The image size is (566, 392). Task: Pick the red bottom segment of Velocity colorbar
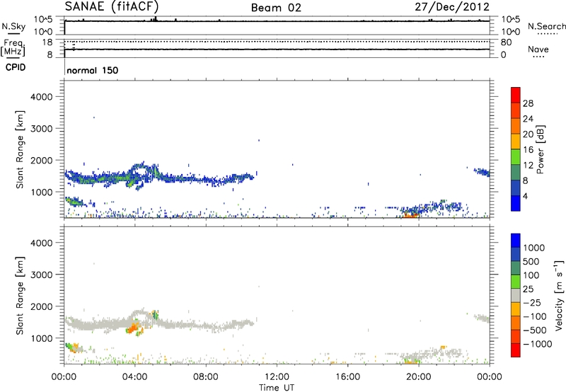pos(516,350)
